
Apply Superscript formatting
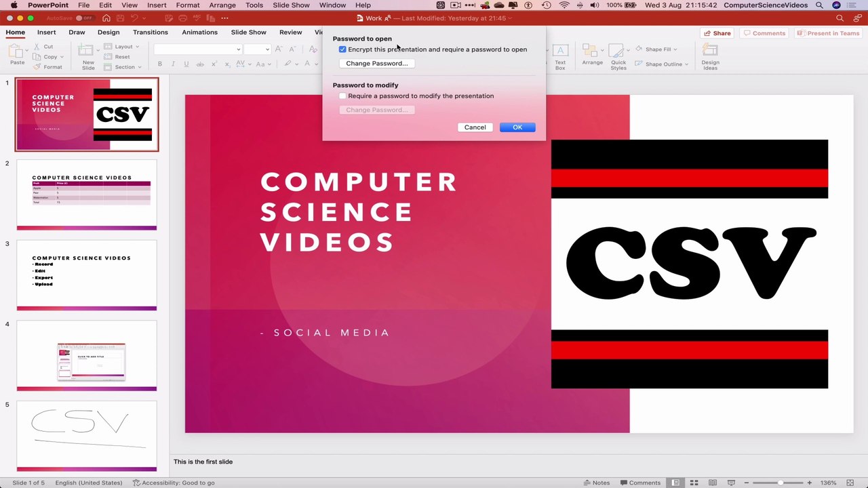click(x=213, y=64)
